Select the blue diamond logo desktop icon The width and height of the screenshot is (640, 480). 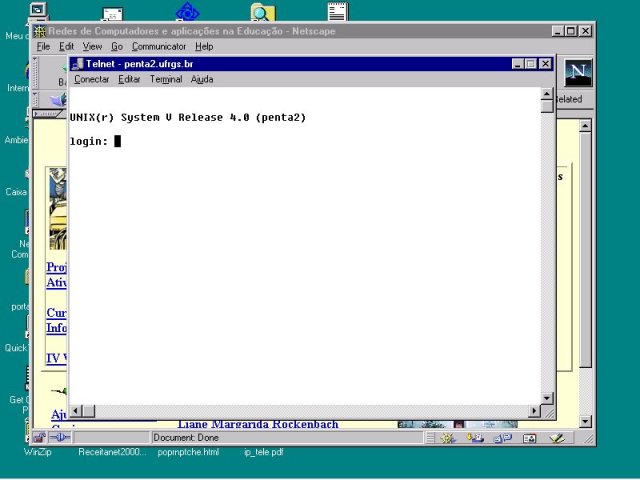(187, 11)
